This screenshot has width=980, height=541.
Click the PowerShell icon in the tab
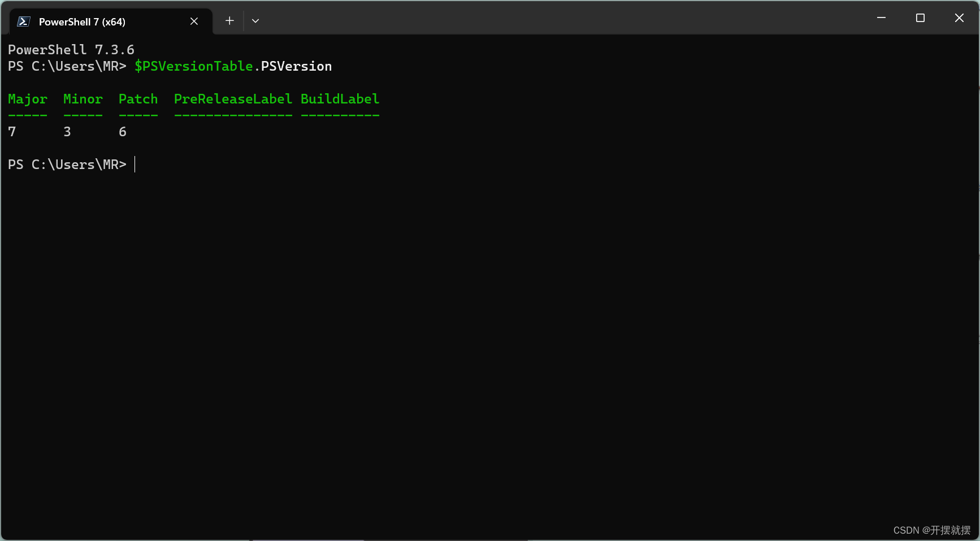coord(24,21)
